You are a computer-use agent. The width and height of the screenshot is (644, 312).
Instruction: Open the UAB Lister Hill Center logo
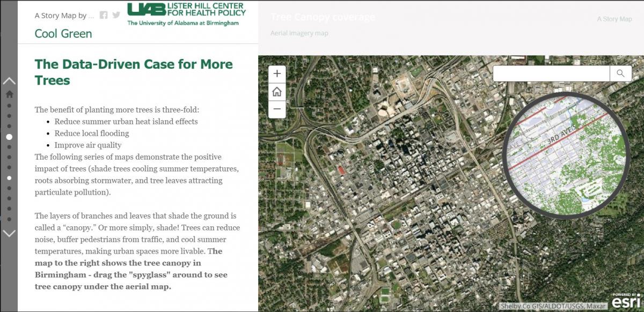(x=187, y=14)
